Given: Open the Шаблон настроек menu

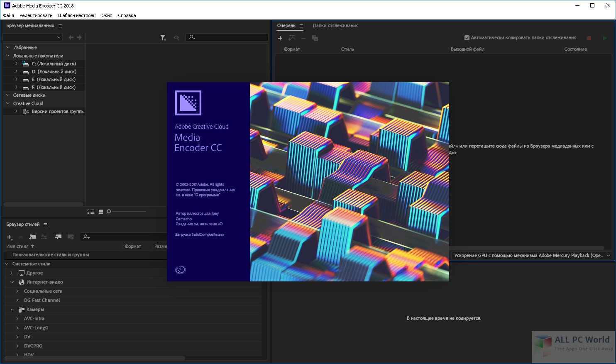Looking at the screenshot, I should click(x=77, y=15).
